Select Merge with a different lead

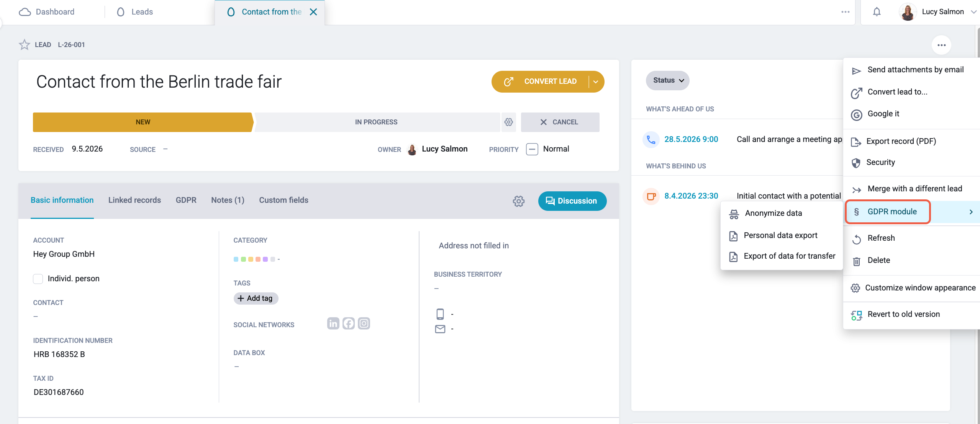click(x=911, y=189)
